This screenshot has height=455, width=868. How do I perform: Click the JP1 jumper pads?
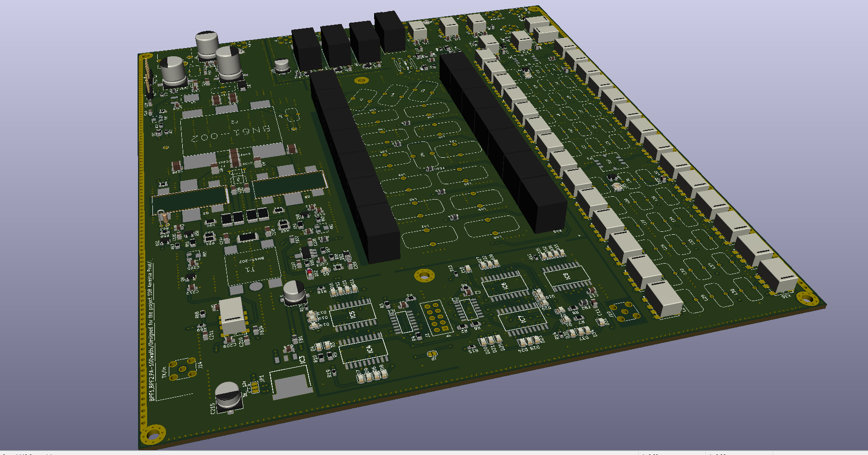[x=254, y=386]
